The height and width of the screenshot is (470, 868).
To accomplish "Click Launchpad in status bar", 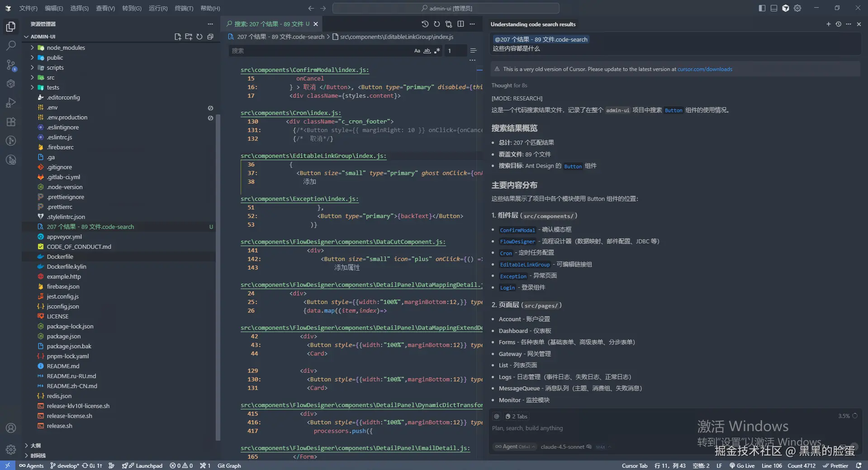I will [x=142, y=465].
